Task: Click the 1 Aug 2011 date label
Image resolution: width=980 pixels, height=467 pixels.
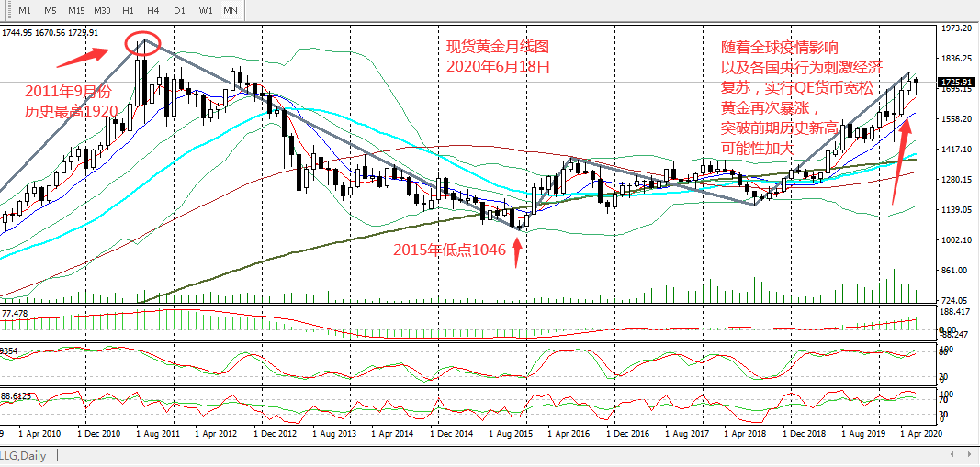Action: pos(157,433)
